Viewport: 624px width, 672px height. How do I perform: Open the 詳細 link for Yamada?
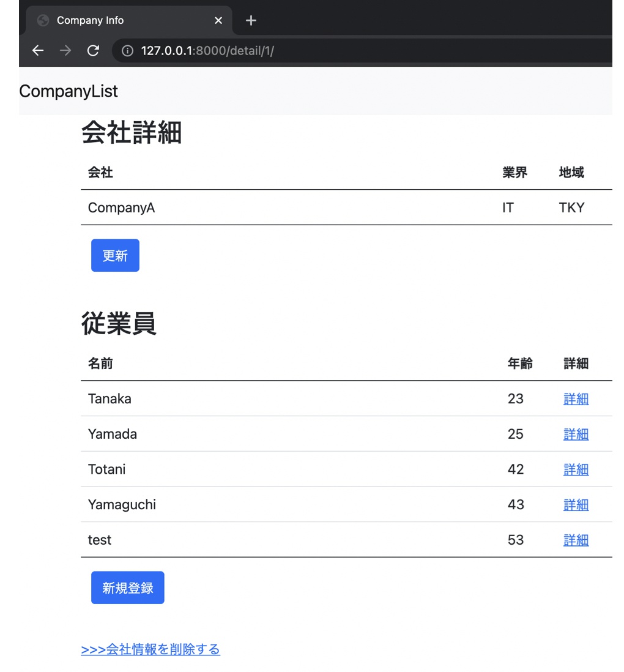(576, 434)
